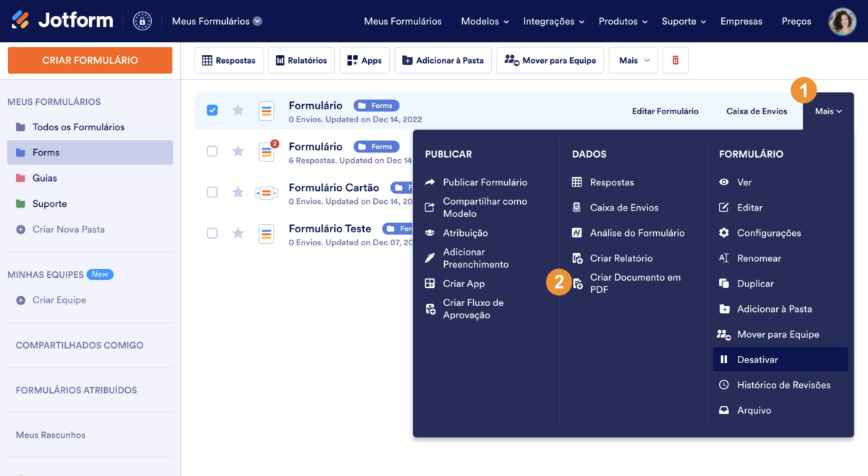Expand the Modelos navigation dropdown
The image size is (868, 476).
(x=485, y=21)
